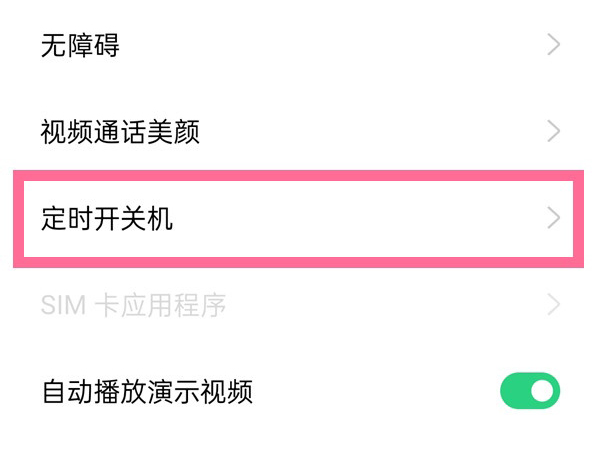The height and width of the screenshot is (450, 600).
Task: Expand the 视频通话美颜 row chevron
Action: [x=554, y=131]
